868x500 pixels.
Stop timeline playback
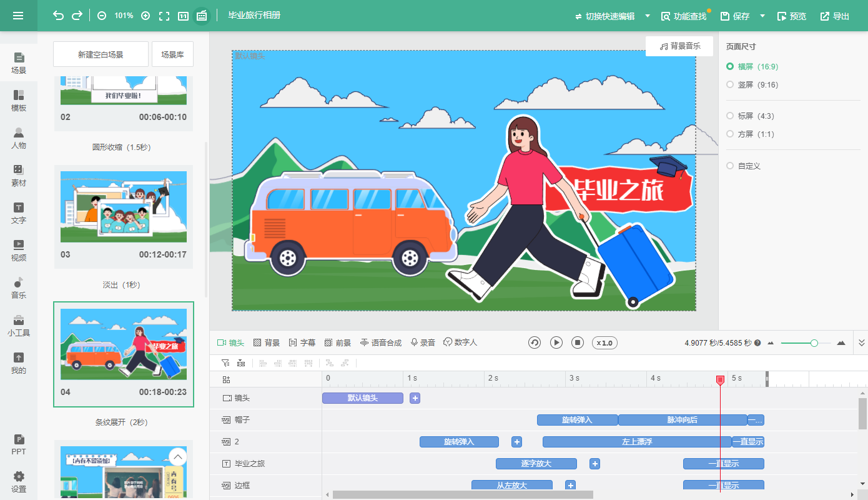pos(578,342)
